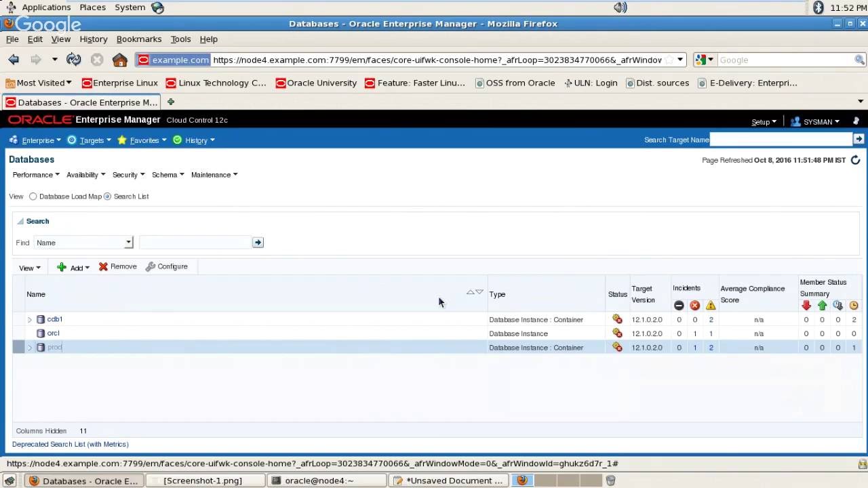
Task: Click the status icon for cdb1 row
Action: (617, 319)
